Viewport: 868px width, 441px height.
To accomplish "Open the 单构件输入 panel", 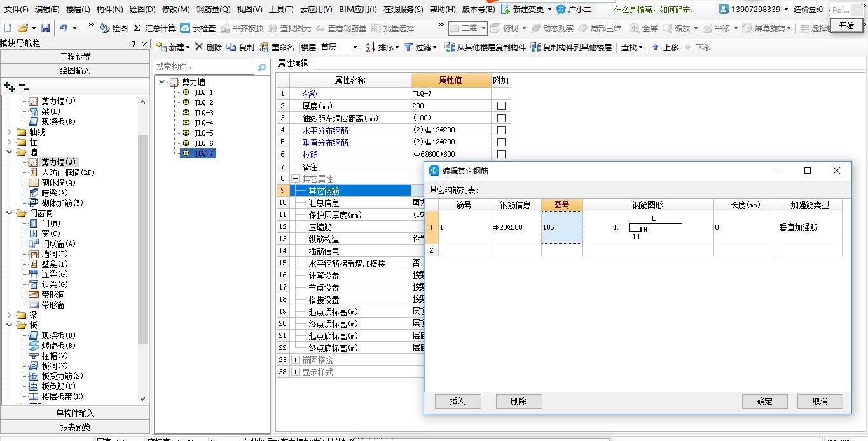I will (x=75, y=413).
